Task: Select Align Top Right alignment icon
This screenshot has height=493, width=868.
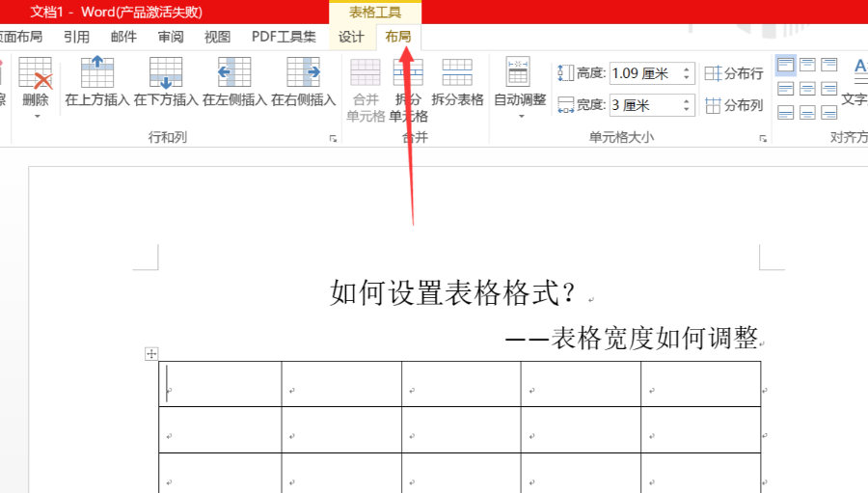Action: point(829,65)
